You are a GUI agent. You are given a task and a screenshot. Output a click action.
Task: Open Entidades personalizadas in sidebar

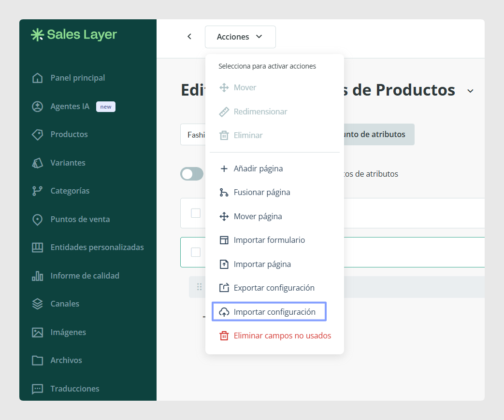[x=97, y=247]
